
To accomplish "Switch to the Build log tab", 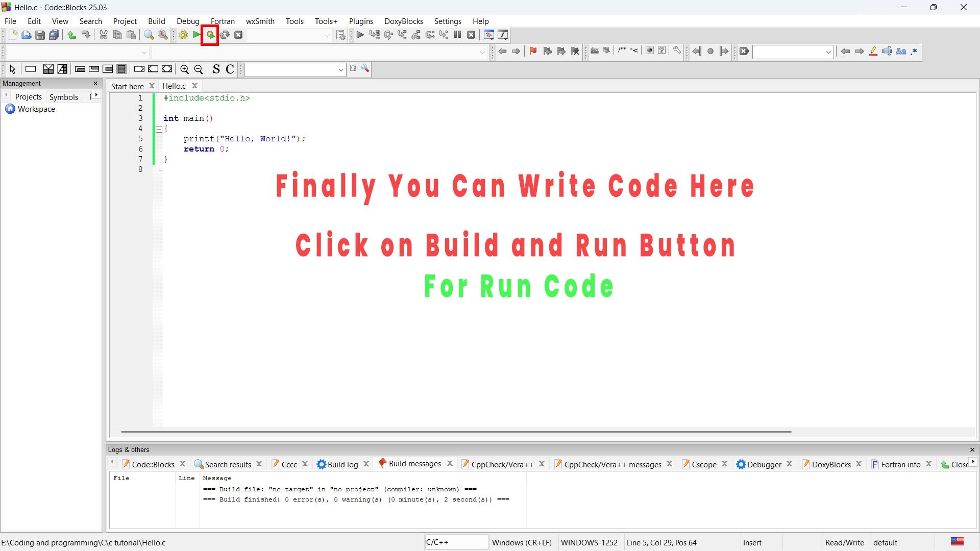I will tap(342, 464).
